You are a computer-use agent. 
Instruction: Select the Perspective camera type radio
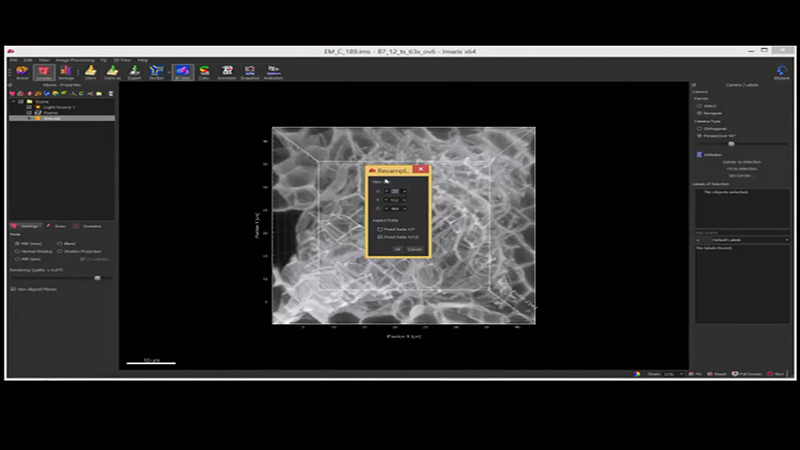click(x=699, y=136)
